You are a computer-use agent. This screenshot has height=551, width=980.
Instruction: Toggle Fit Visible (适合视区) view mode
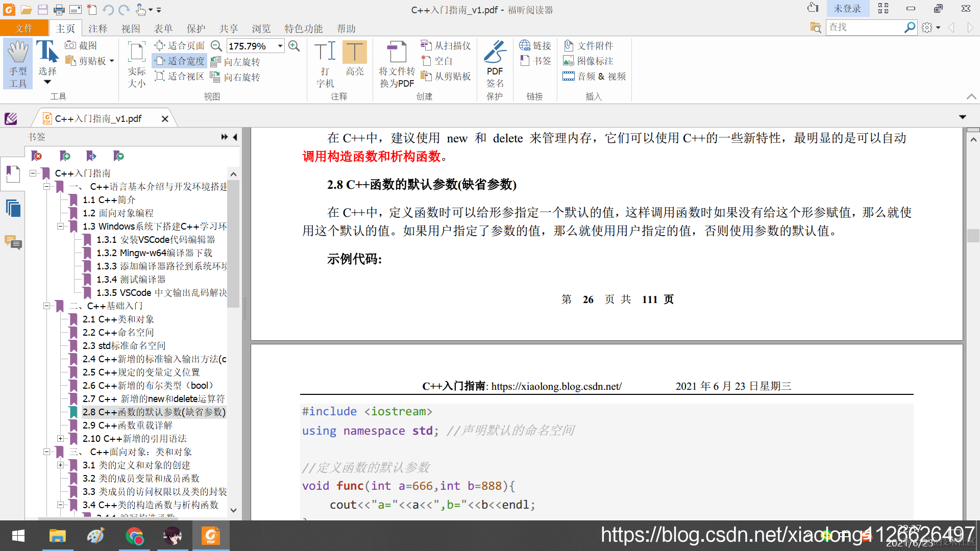coord(180,77)
